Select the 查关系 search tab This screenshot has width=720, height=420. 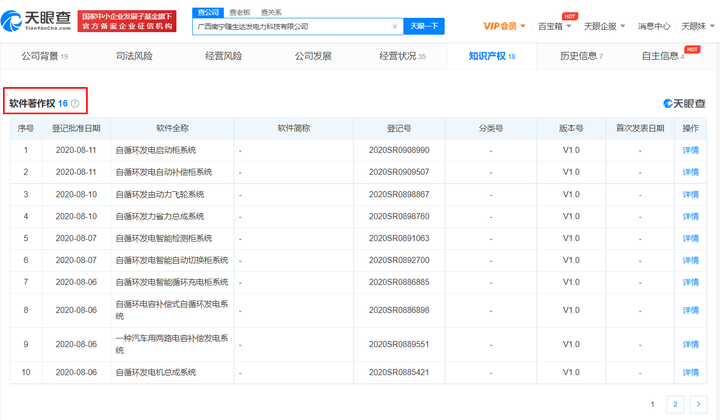tap(271, 12)
